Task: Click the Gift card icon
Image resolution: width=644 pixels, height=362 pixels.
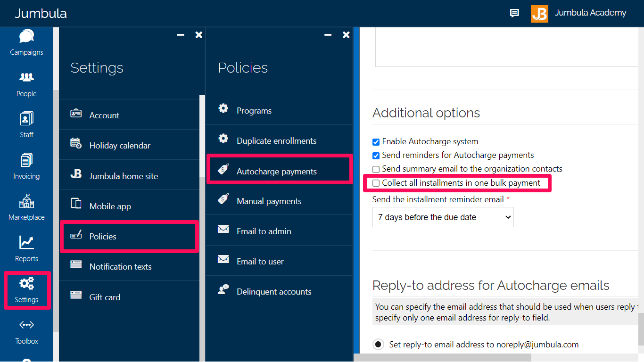Action: [76, 295]
